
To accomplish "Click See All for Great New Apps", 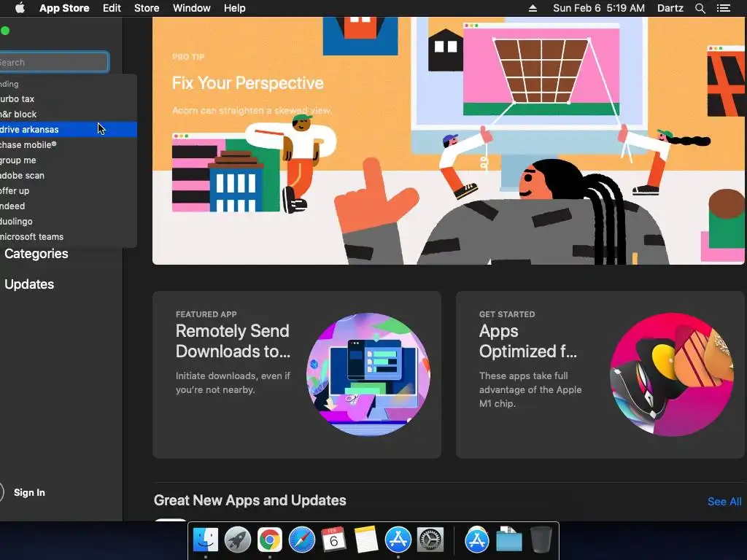I will pos(724,502).
